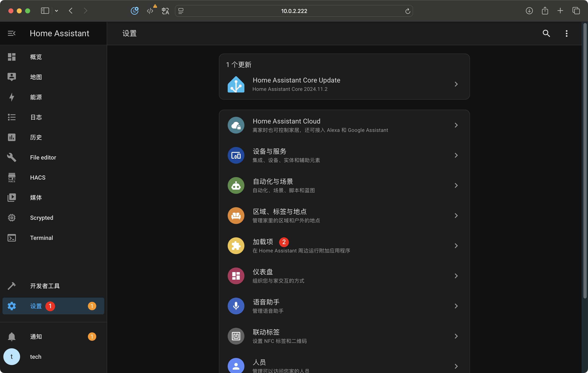Collapse the Home Assistant sidebar menu icon

pos(12,33)
